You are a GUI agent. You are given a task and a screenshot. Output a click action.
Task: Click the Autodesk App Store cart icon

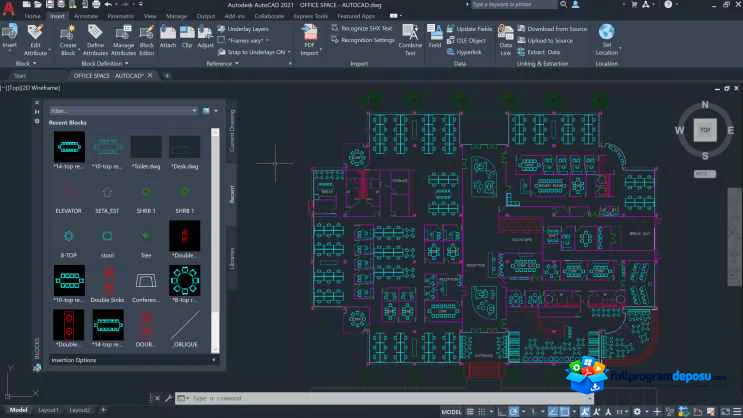(x=634, y=4)
